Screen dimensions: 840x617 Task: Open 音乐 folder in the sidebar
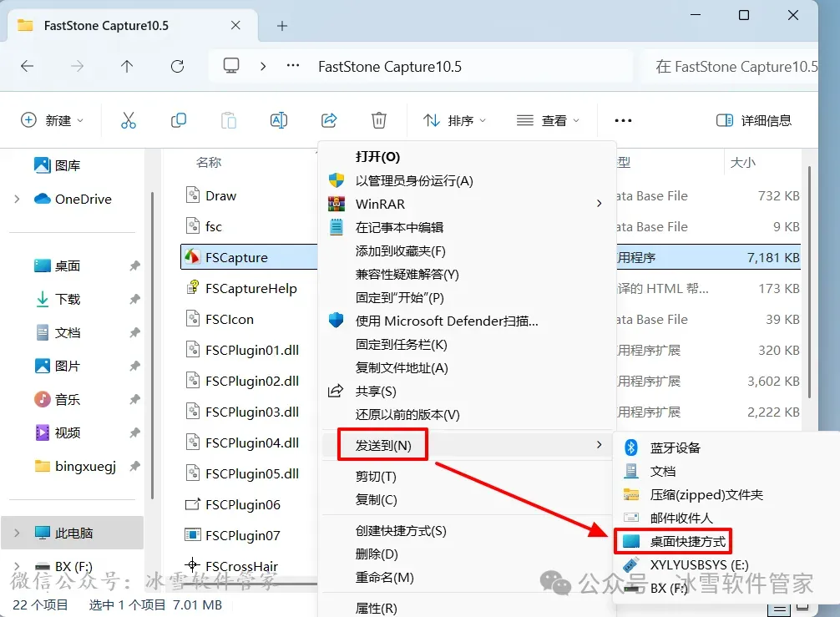[58, 399]
